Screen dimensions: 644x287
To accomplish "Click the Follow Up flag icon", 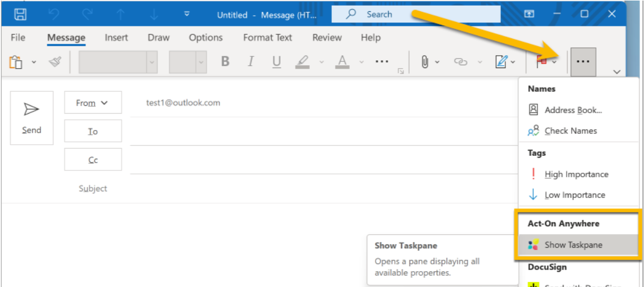I will click(541, 62).
